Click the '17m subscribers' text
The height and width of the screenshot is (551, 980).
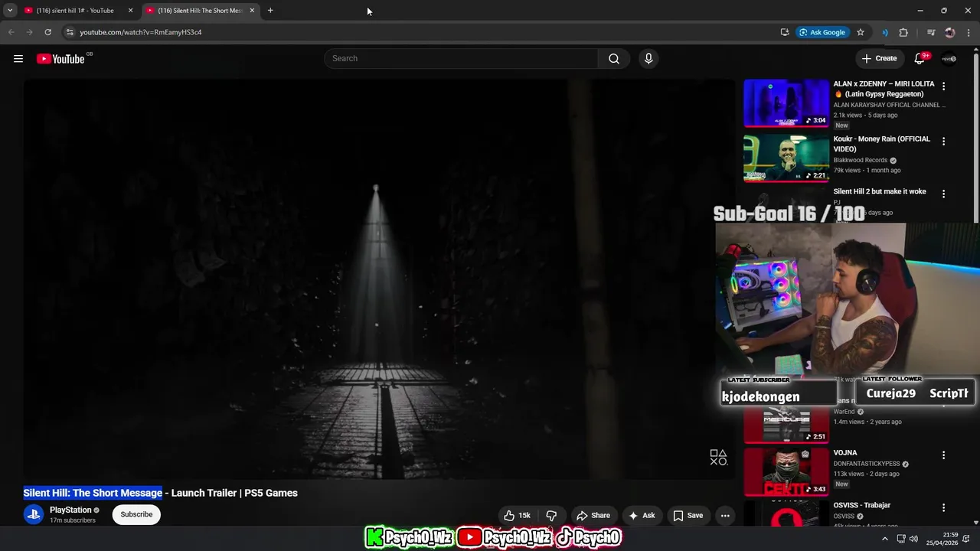point(73,520)
